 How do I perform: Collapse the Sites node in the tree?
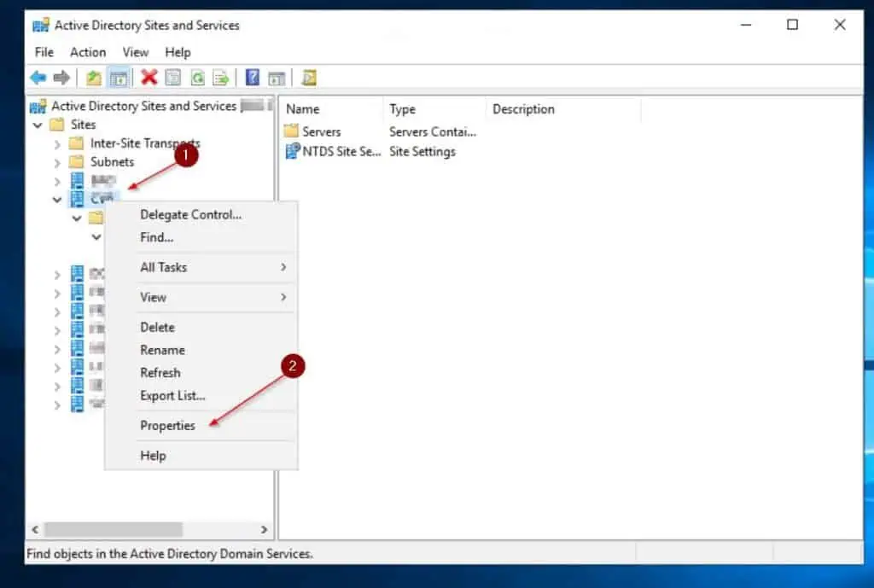pos(38,125)
